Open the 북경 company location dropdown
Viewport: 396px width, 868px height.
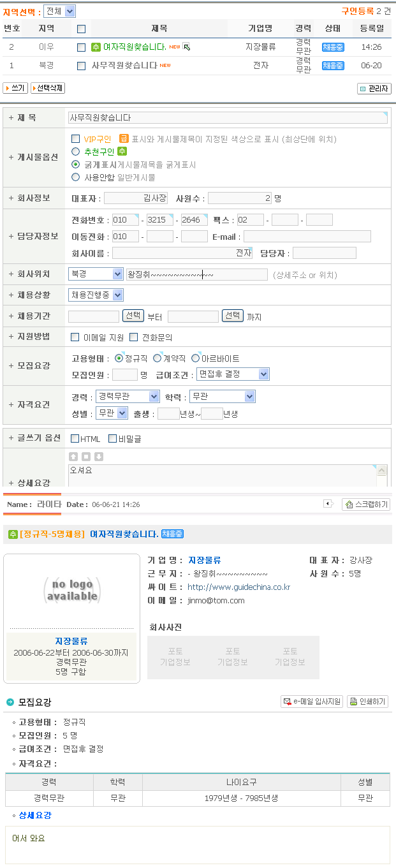[x=96, y=274]
